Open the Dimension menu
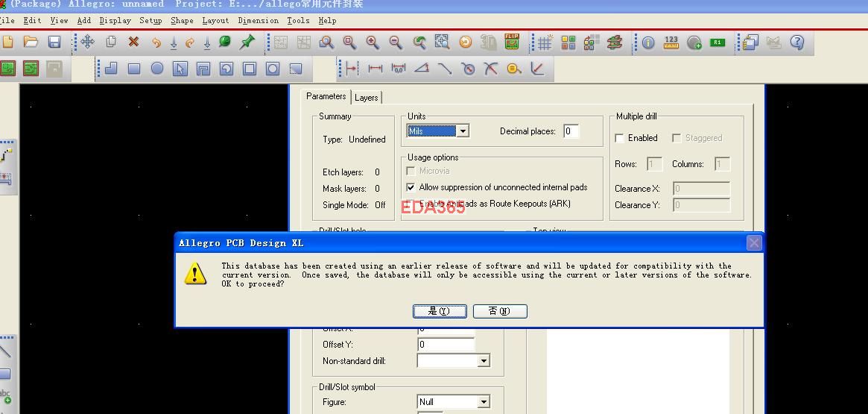 pos(258,20)
